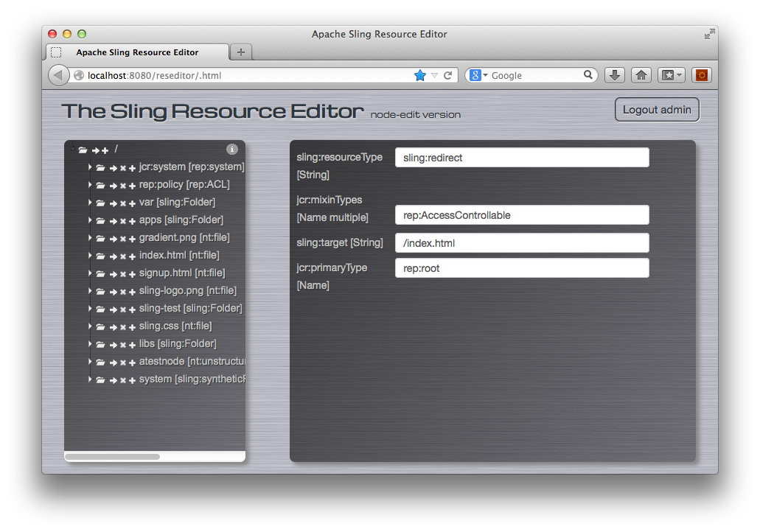Select the Apache Sling Resource Editor tab

137,52
